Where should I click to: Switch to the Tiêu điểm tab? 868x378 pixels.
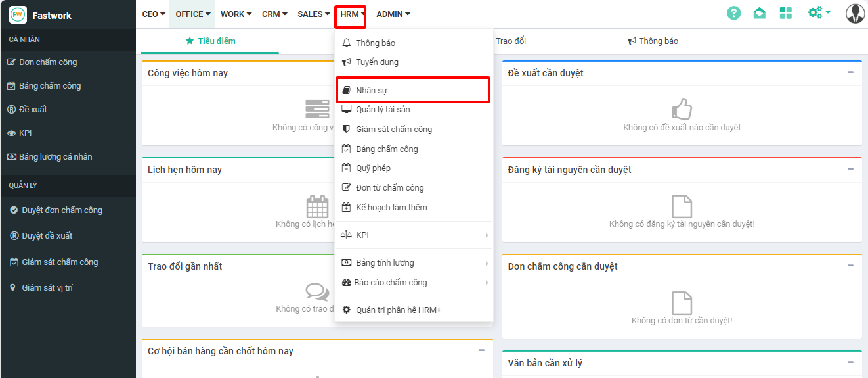(210, 41)
